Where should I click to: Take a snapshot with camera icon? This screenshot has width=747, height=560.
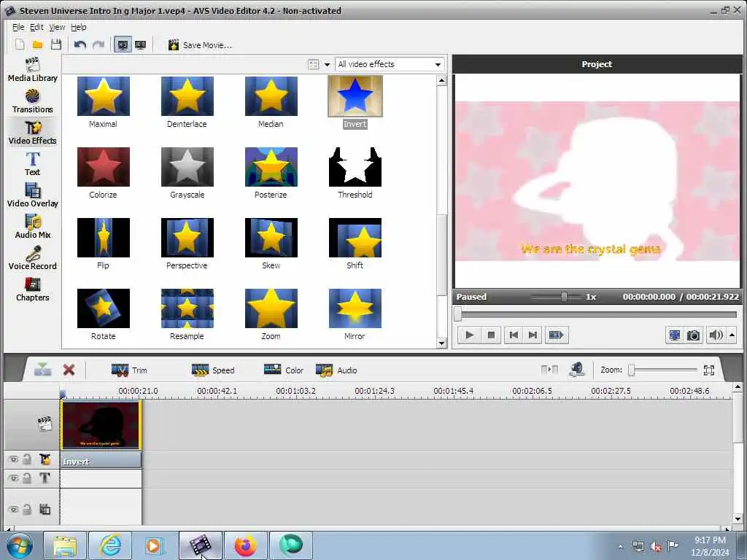click(693, 335)
